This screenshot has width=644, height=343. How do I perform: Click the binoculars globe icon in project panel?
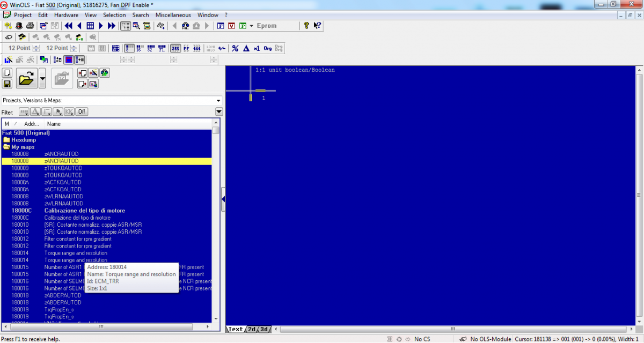105,73
